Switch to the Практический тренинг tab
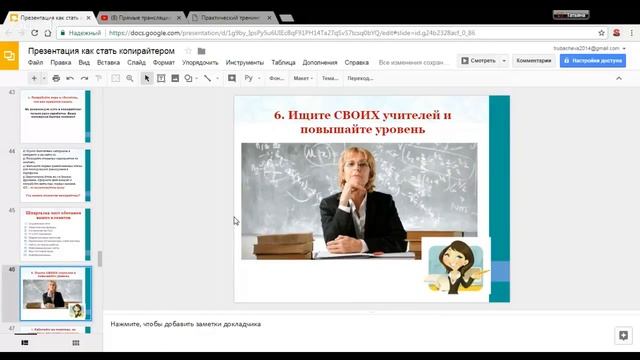 pos(231,18)
